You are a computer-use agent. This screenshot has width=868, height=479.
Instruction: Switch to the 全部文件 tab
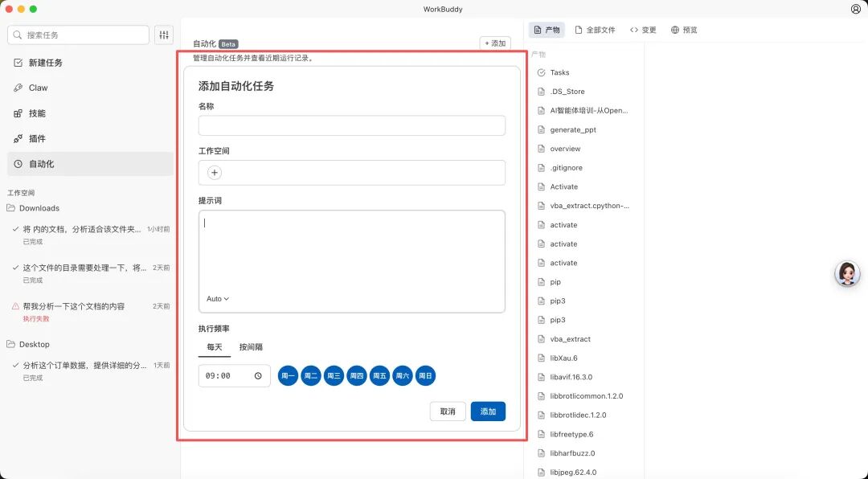595,30
